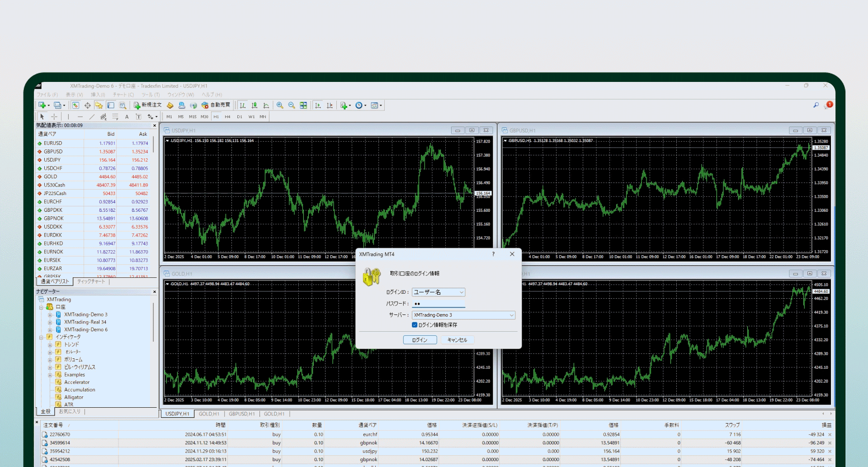Uncheck the ログイン情報を保存 checkbox
868x467 pixels.
coord(415,325)
